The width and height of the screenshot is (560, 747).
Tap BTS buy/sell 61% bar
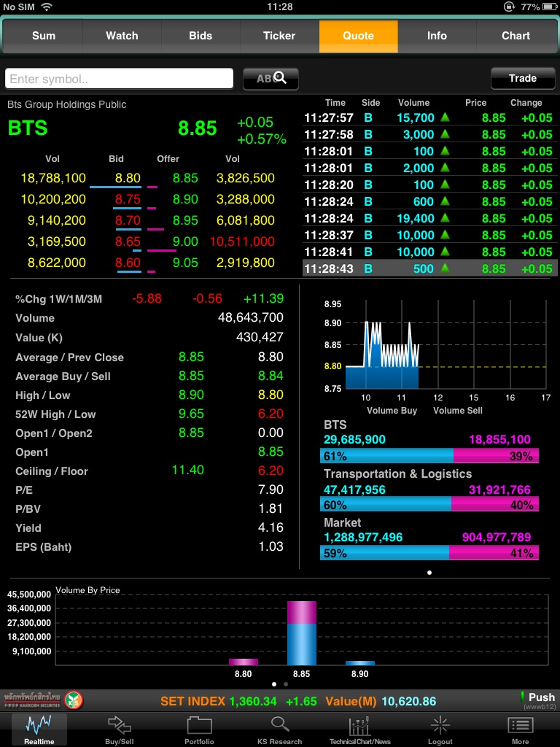[x=429, y=456]
